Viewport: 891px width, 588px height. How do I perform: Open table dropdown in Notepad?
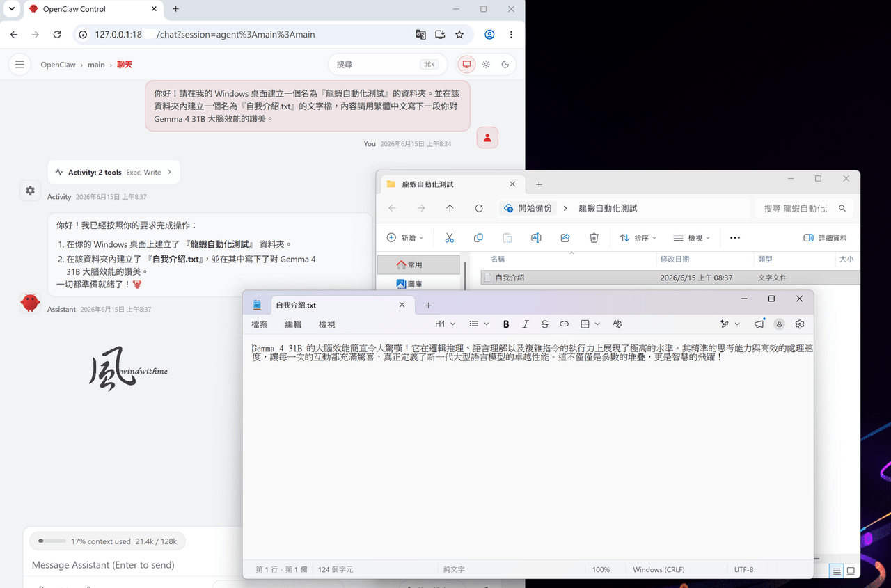pyautogui.click(x=590, y=324)
